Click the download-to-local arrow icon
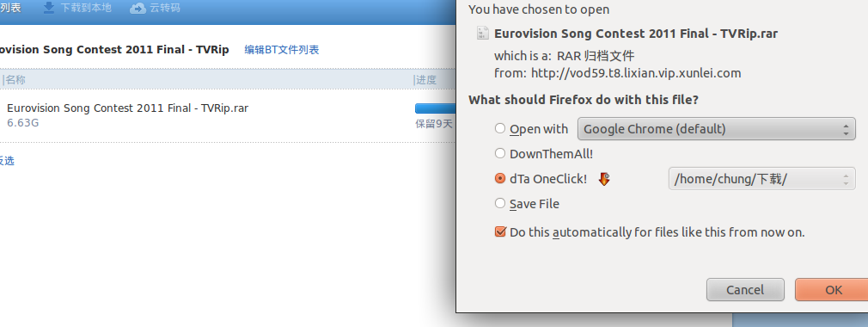868x327 pixels. [x=49, y=8]
